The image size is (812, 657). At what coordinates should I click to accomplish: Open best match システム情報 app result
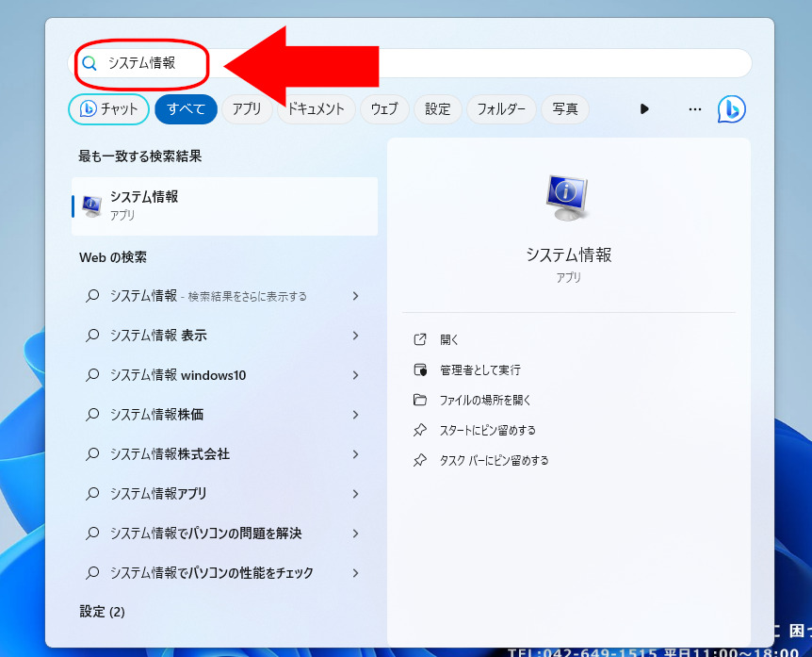(224, 205)
